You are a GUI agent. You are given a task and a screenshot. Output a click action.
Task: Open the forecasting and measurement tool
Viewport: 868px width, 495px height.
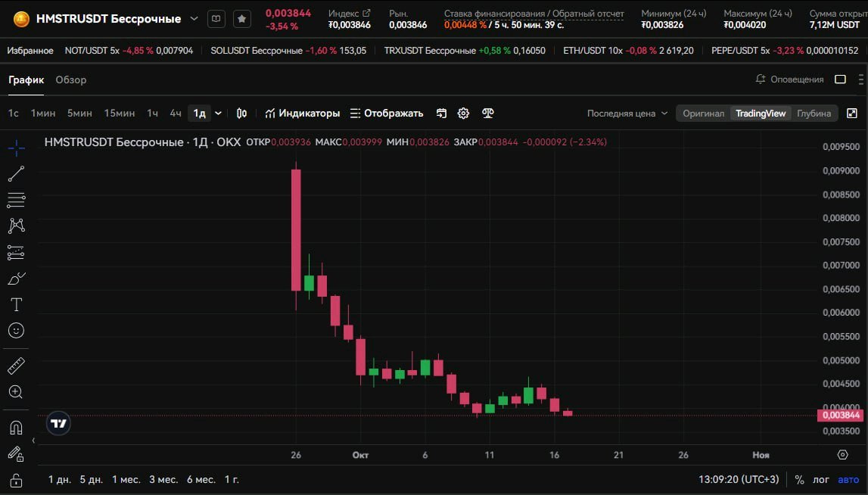[16, 253]
